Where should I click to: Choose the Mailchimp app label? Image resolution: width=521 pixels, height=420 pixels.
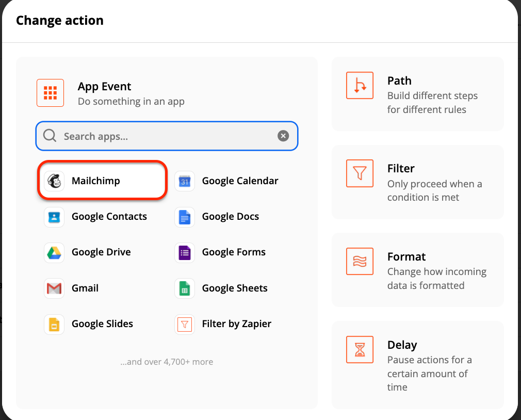point(96,181)
